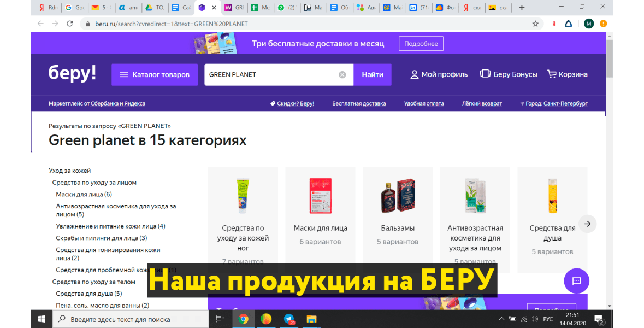Switch to the GR purple W tab
The width and height of the screenshot is (644, 328).
[x=234, y=8]
